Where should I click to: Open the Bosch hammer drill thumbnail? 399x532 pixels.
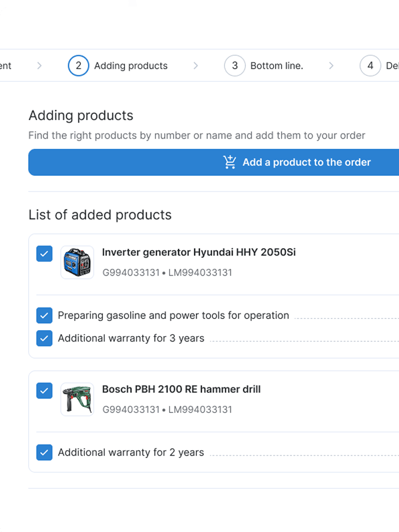77,399
